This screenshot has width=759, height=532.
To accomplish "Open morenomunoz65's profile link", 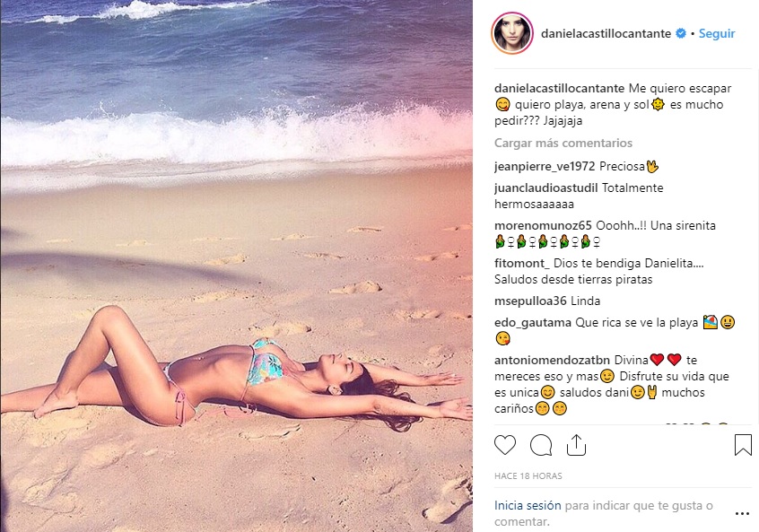I will 543,225.
